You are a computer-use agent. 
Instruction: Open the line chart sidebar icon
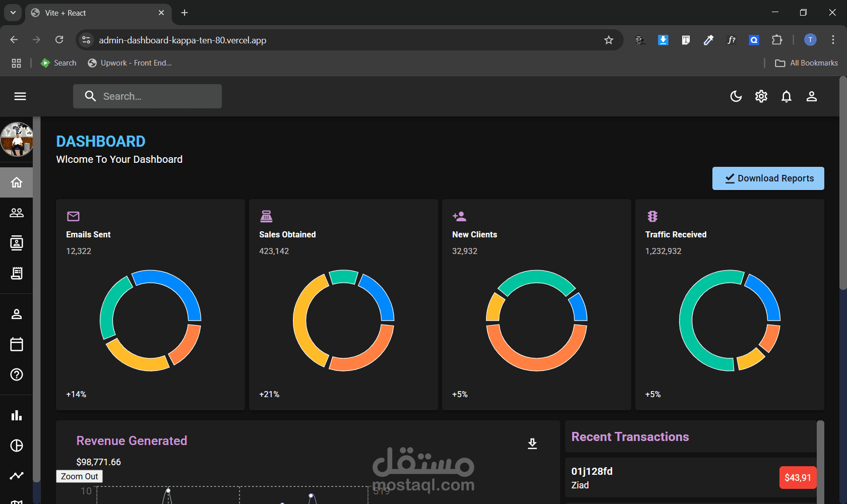point(17,476)
